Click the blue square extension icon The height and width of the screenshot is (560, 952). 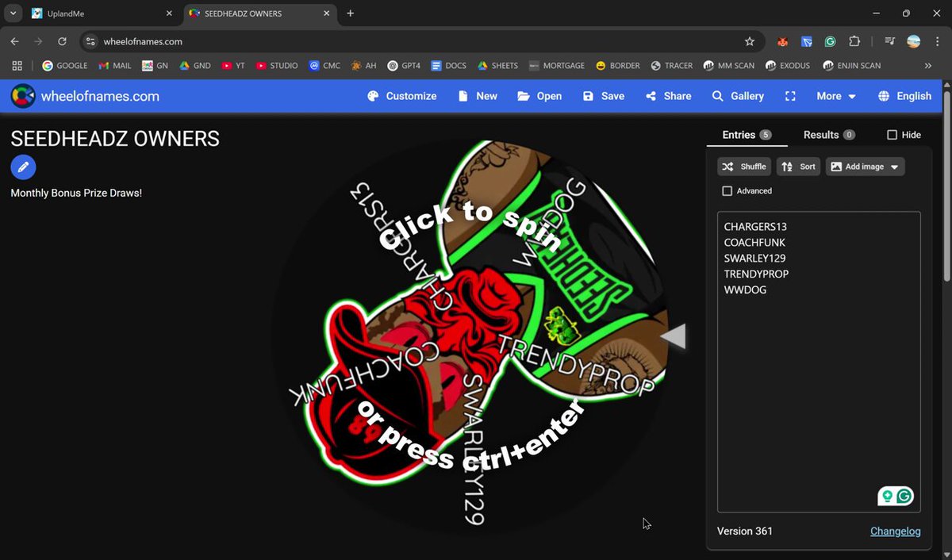point(807,41)
